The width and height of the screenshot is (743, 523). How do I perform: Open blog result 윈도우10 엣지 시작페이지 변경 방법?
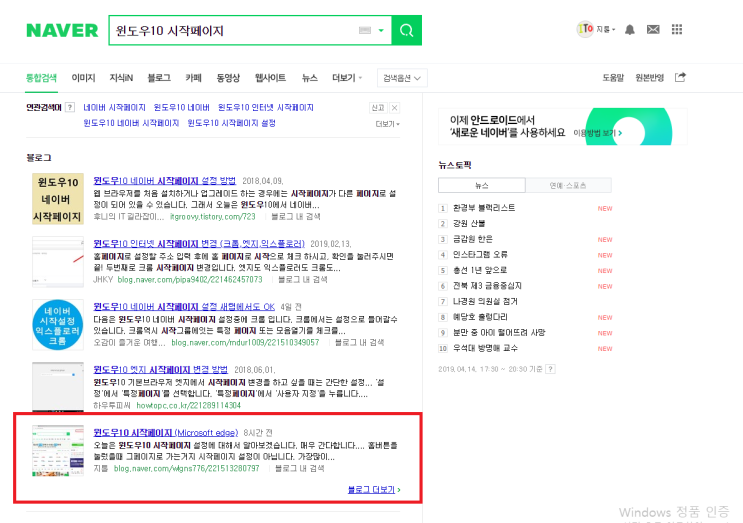(160, 370)
